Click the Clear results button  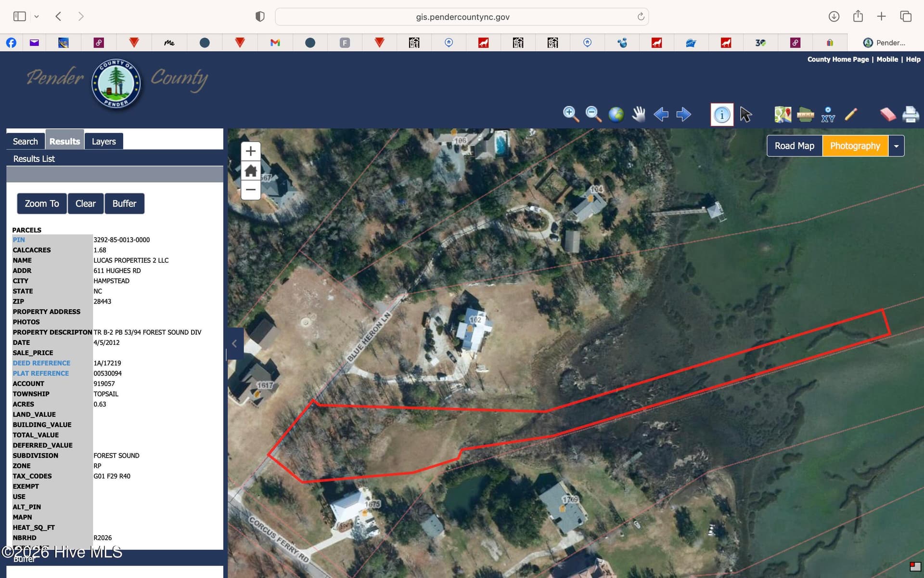point(86,204)
